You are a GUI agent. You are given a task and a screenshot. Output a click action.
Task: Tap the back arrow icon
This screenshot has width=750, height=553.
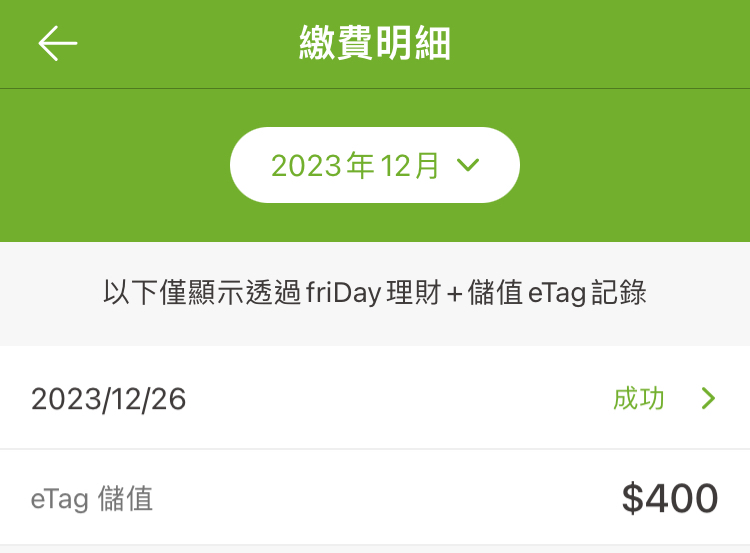[58, 44]
